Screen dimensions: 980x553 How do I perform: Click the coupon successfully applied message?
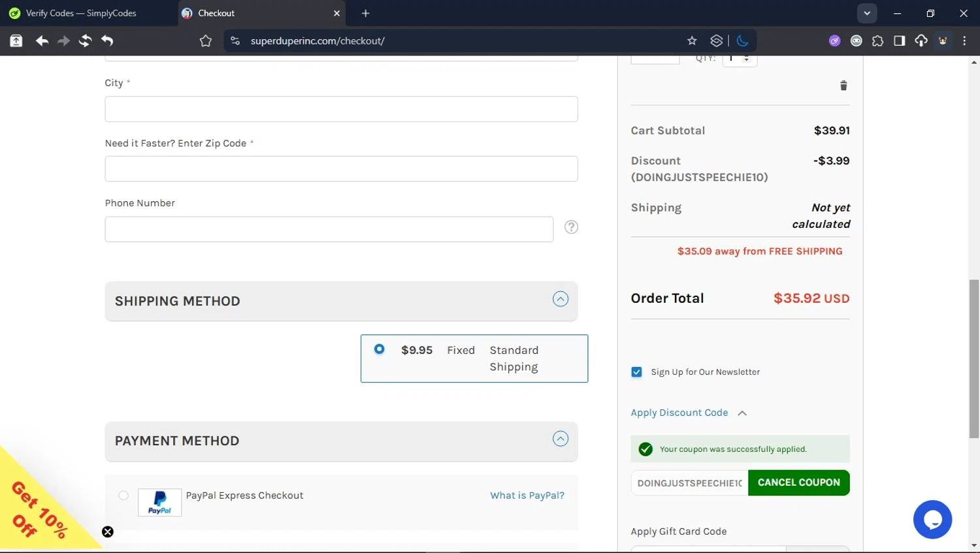tap(740, 449)
